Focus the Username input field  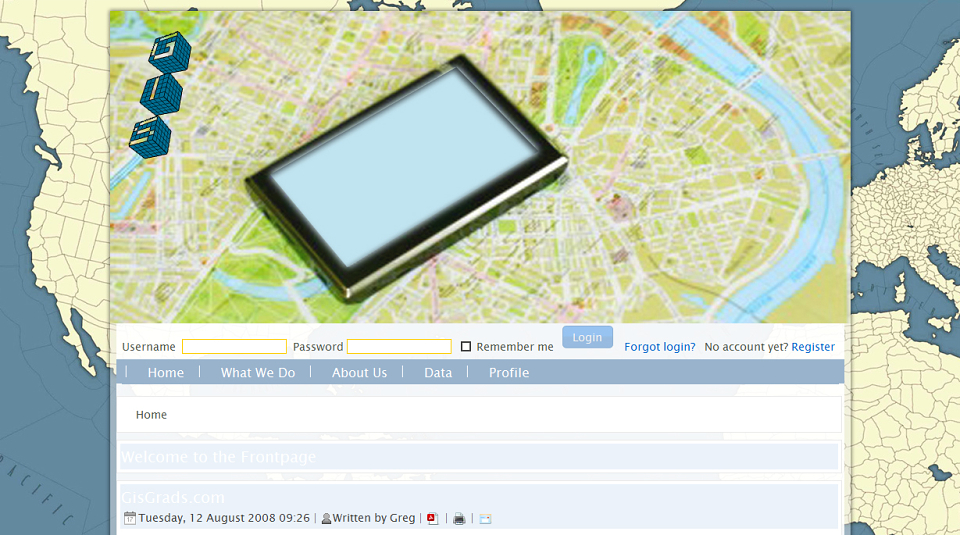coord(234,346)
